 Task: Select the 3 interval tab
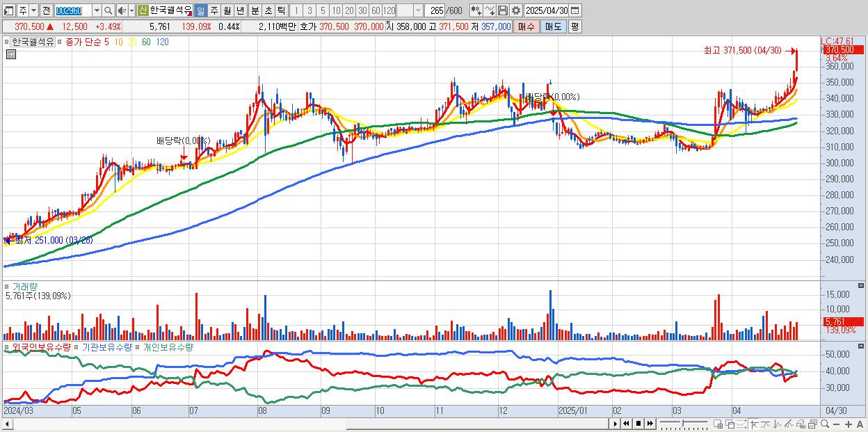pos(309,10)
